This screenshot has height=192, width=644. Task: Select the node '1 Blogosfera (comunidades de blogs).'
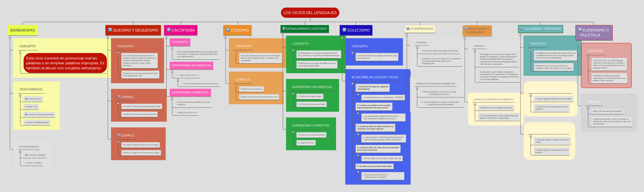(x=496, y=108)
